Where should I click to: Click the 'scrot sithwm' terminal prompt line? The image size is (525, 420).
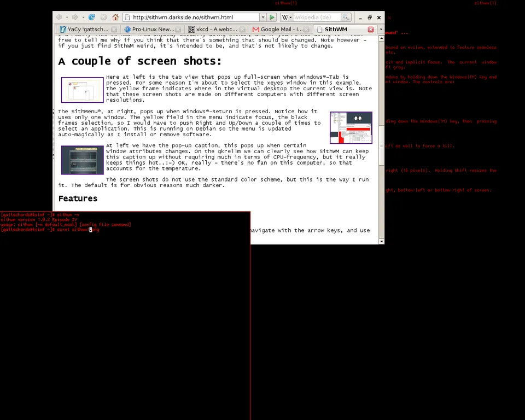[50, 230]
